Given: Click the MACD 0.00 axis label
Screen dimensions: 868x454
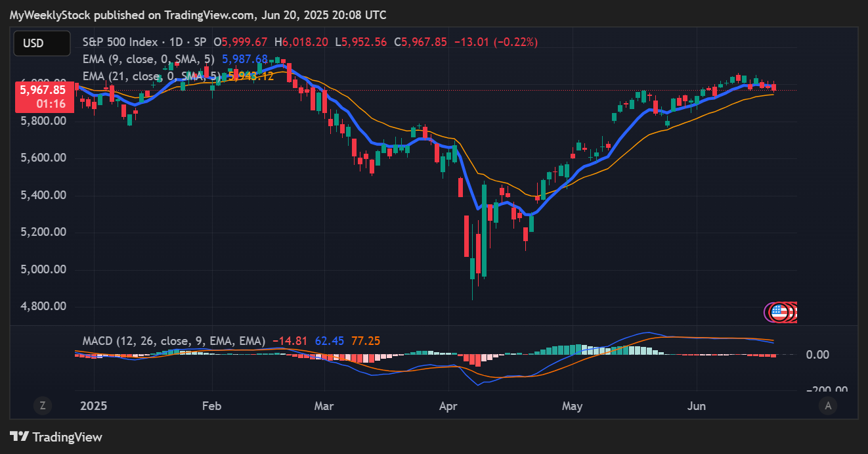Looking at the screenshot, I should 817,355.
